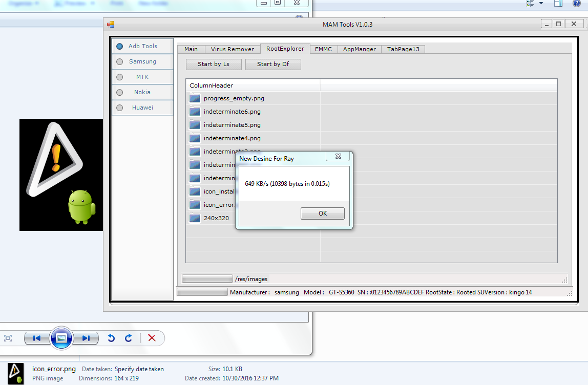Image resolution: width=588 pixels, height=385 pixels.
Task: Switch to the Main tab
Action: click(191, 49)
